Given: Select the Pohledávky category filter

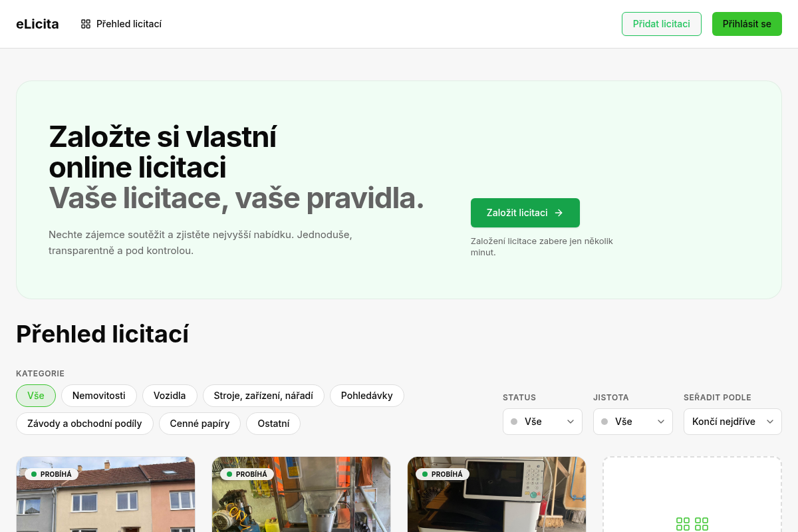Looking at the screenshot, I should pos(367,396).
